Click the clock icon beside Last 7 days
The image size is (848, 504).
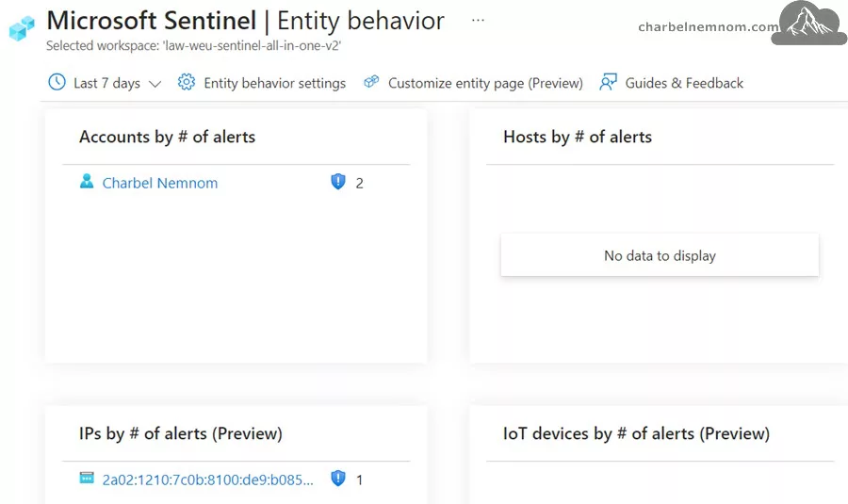pyautogui.click(x=57, y=82)
